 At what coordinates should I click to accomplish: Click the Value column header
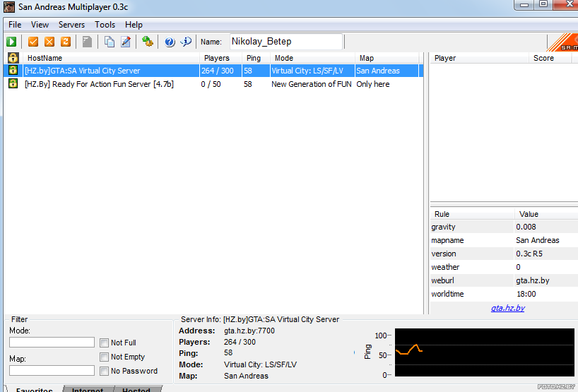click(x=546, y=214)
